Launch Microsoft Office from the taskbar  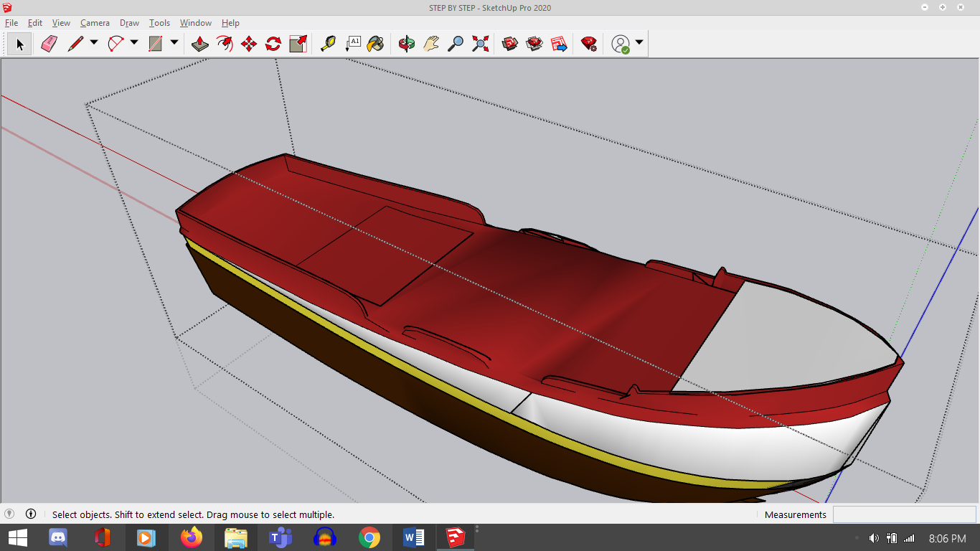(103, 537)
